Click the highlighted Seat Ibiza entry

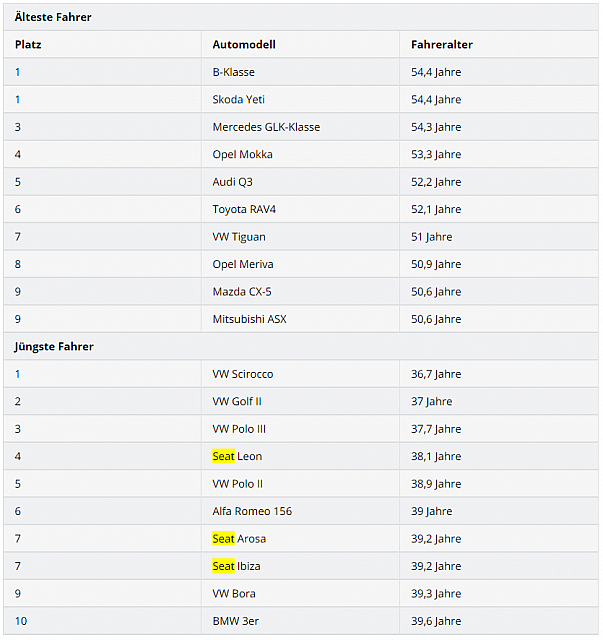236,566
